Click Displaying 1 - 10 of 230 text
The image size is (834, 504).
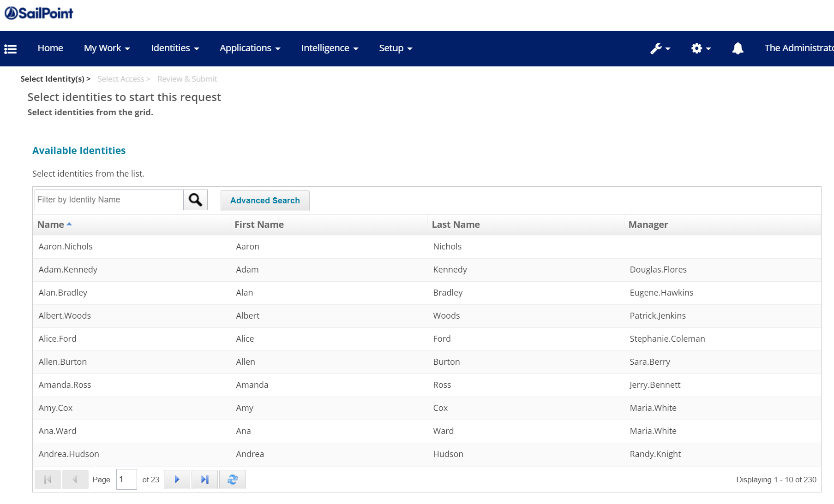tap(776, 480)
